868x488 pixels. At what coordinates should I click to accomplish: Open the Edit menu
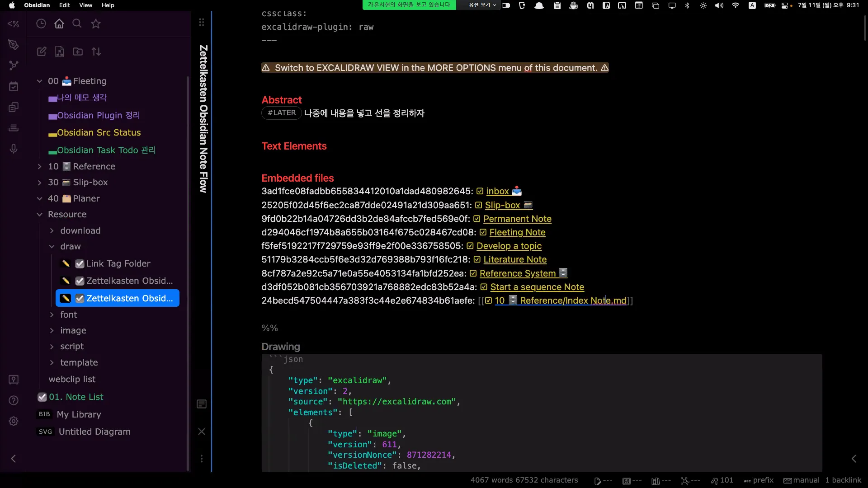click(65, 5)
